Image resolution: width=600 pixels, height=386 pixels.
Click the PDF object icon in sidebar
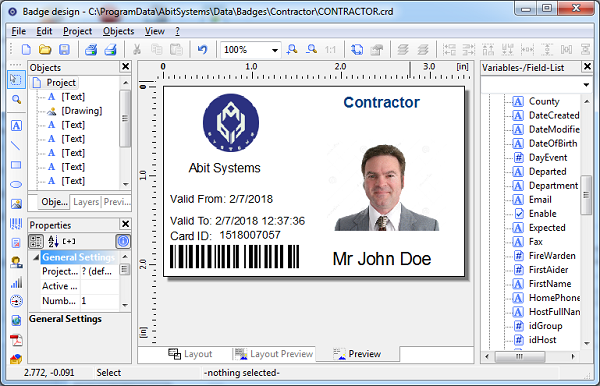pyautogui.click(x=16, y=340)
